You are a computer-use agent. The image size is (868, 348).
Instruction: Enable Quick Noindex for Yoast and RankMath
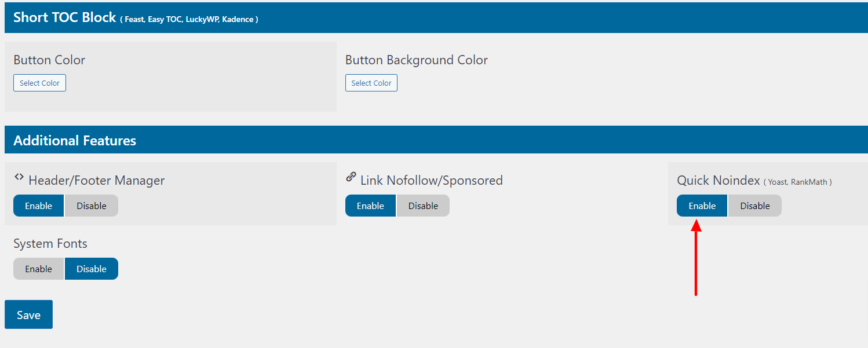[702, 205]
